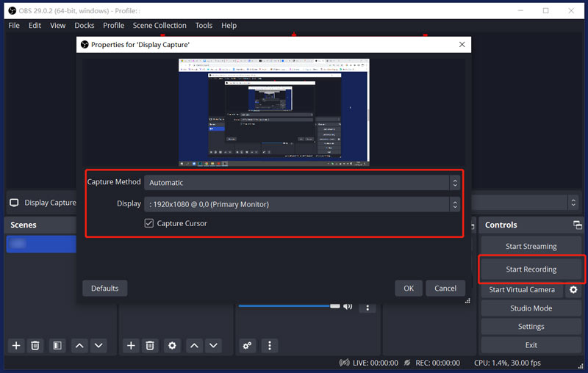588x373 pixels.
Task: Open OBS Settings from Controls
Action: 531,327
